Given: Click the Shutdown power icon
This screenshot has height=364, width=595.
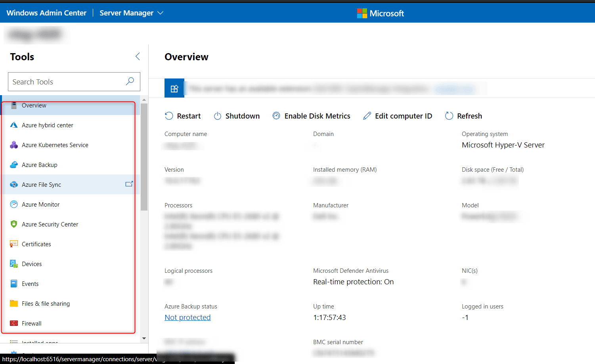Looking at the screenshot, I should (218, 116).
